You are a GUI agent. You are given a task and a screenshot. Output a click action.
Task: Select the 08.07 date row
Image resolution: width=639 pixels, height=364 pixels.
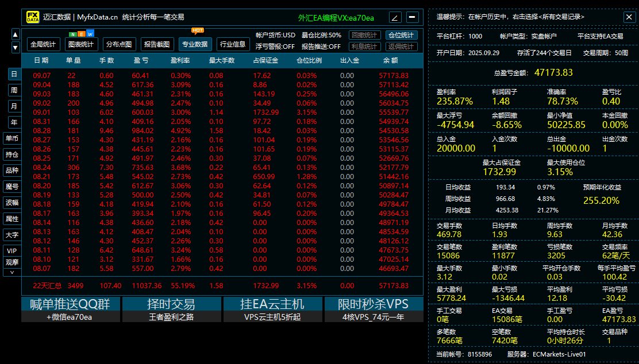pos(222,268)
